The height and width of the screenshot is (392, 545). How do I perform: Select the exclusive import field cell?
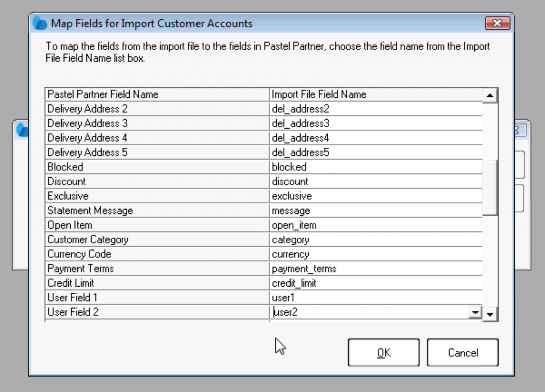tap(376, 196)
